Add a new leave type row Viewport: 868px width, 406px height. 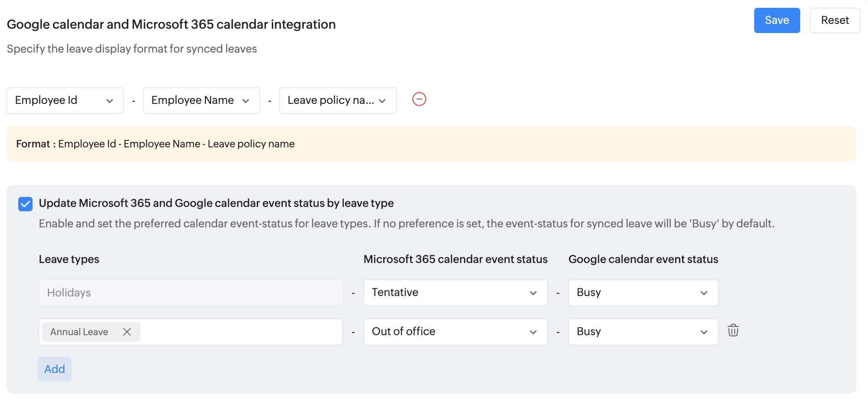pos(55,369)
